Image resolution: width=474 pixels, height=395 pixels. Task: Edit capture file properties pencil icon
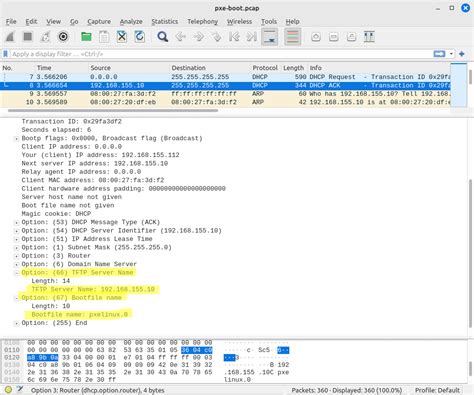(20, 389)
